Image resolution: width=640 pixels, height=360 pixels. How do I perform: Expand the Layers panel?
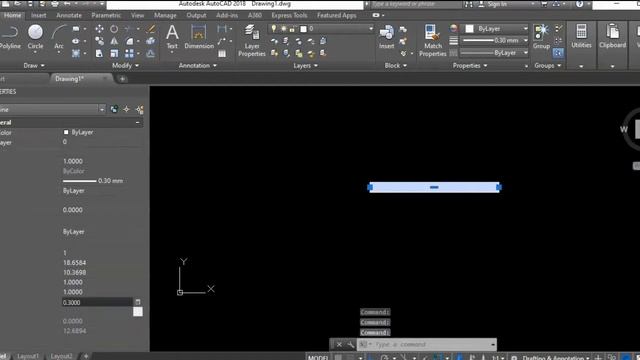tap(305, 65)
